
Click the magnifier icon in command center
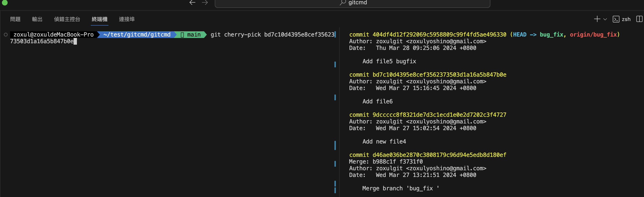tap(343, 2)
